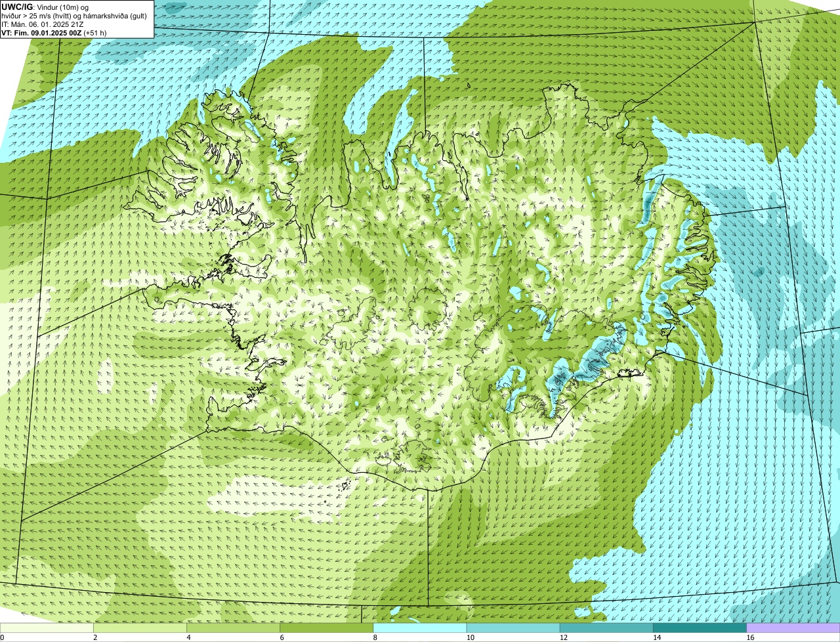This screenshot has width=840, height=642.
Task: Click the legend swatch for 2–4 m/s
Action: point(140,628)
